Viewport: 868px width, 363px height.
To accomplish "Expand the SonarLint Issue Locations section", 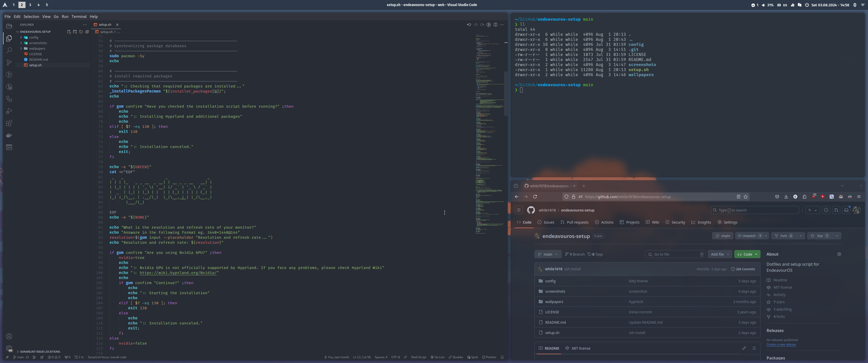I will (40, 352).
